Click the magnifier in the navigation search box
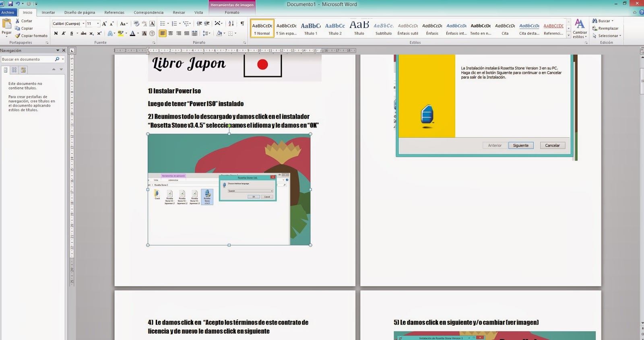This screenshot has height=340, width=644. (57, 59)
